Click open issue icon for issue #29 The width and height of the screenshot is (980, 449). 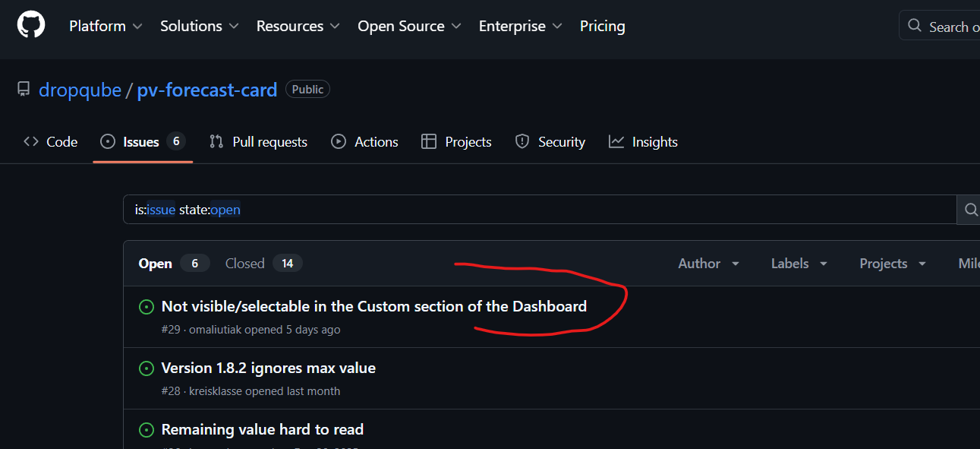point(146,307)
